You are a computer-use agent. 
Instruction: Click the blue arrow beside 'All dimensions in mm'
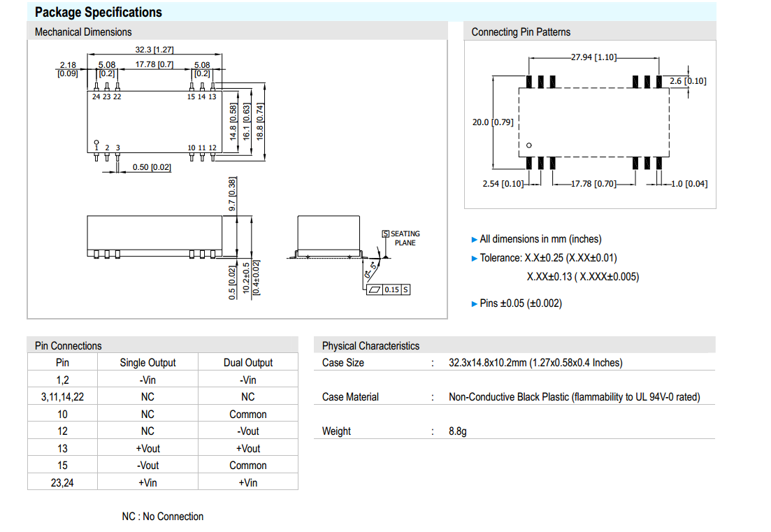pos(475,240)
